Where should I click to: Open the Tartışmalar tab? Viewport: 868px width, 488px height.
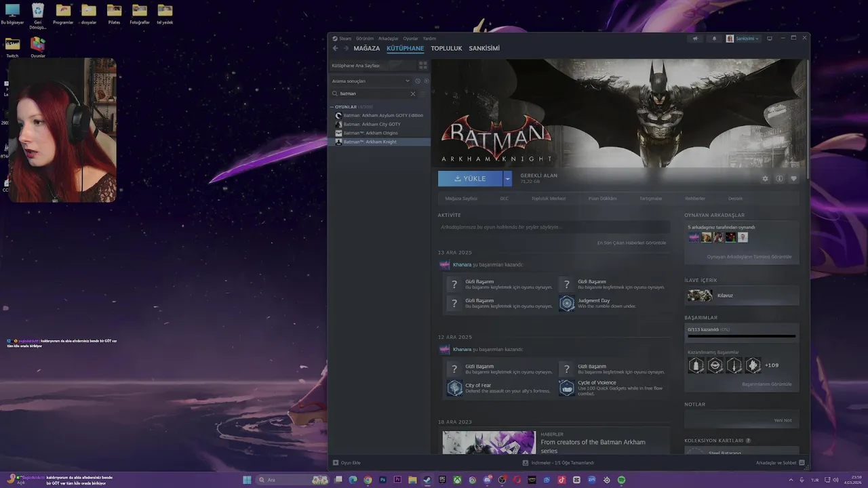click(x=651, y=199)
